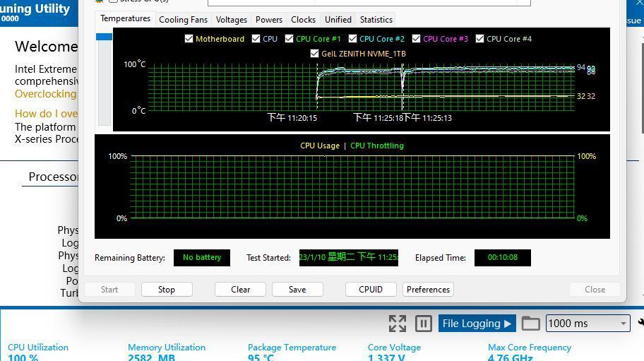Viewport: 644px width, 361px height.
Task: Uncheck the Motherboard temperature checkbox
Action: coord(189,39)
